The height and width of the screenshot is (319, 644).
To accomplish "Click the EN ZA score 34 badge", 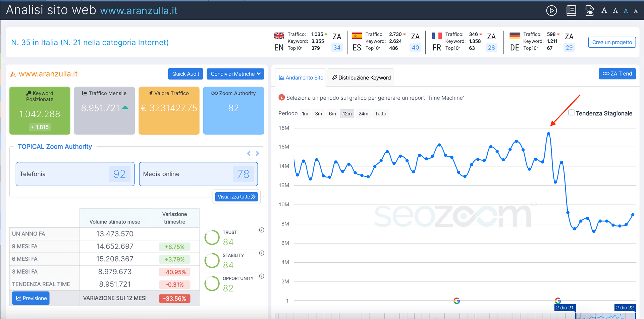I will click(337, 48).
